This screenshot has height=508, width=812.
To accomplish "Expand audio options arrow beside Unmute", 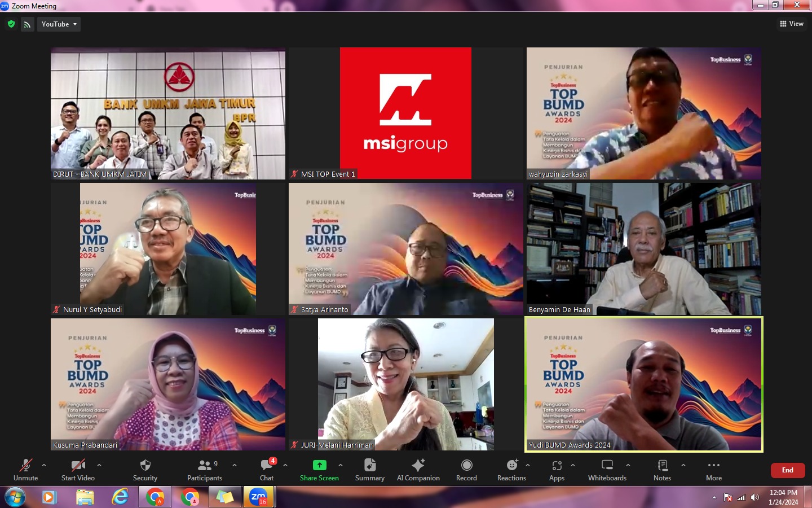I will coord(44,465).
